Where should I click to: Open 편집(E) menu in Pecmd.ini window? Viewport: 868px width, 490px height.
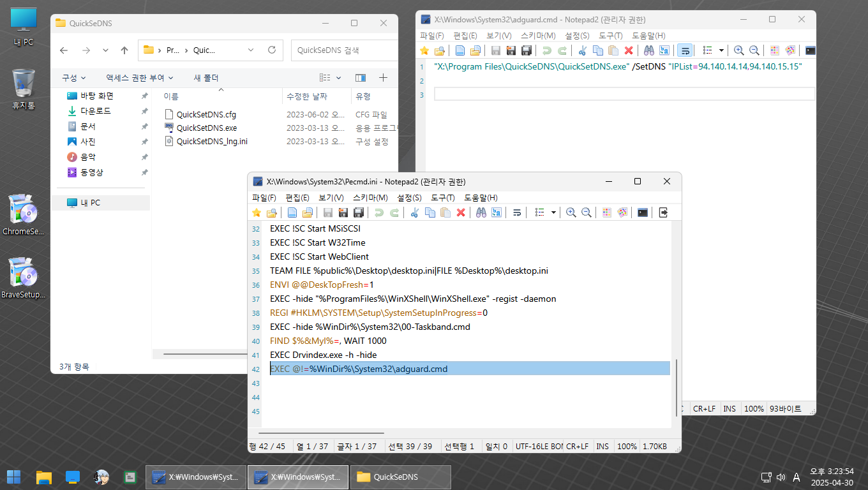click(297, 198)
